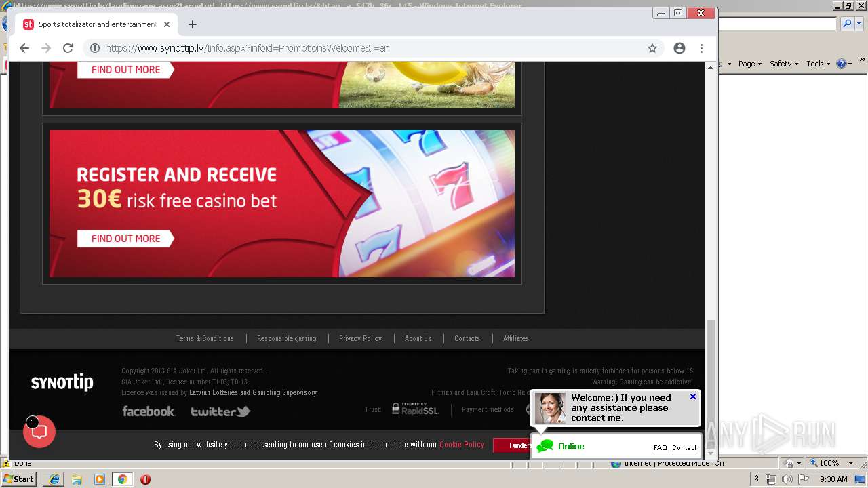Click the red Opera taskbar icon

point(145,479)
